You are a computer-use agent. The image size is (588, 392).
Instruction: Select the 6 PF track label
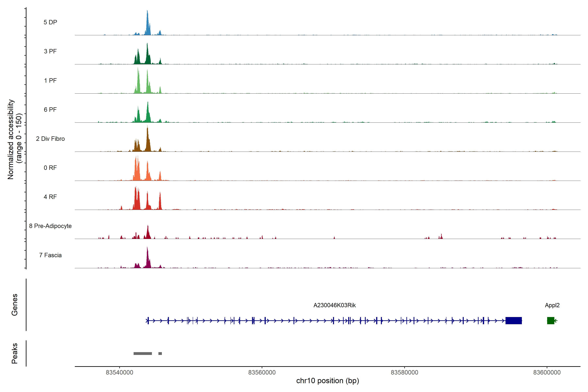[50, 109]
